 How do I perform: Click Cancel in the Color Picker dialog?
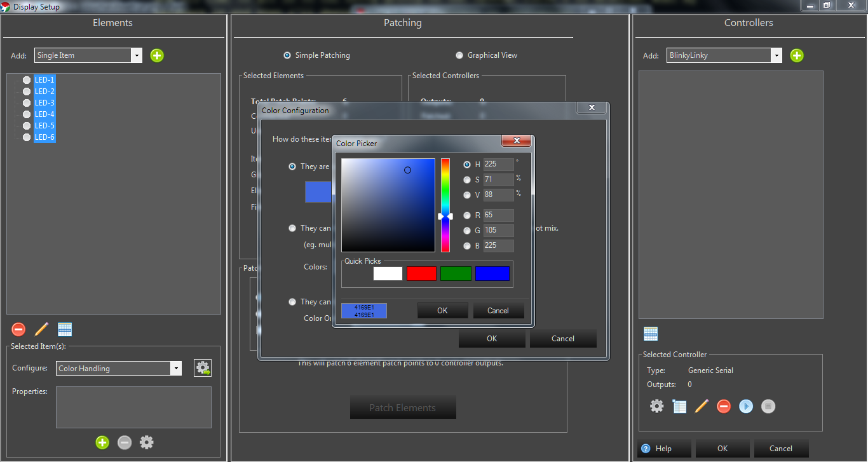[498, 311]
